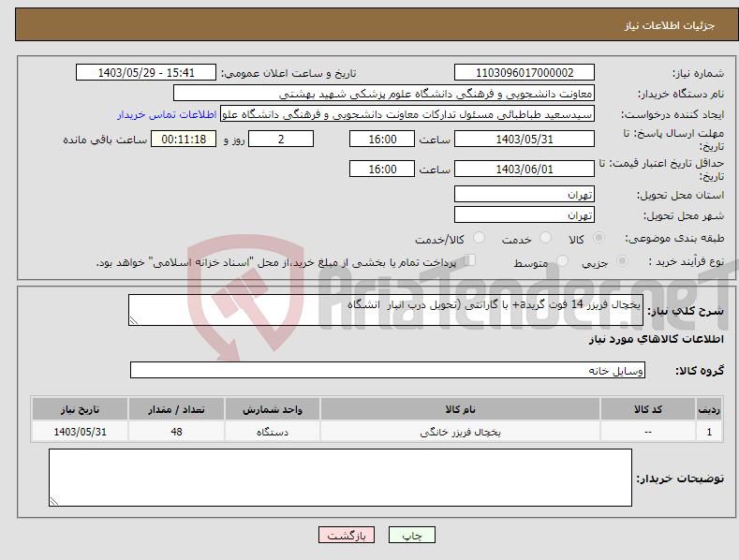Click the response deadline date 1403/05/31 field
The height and width of the screenshot is (560, 739).
click(x=525, y=139)
